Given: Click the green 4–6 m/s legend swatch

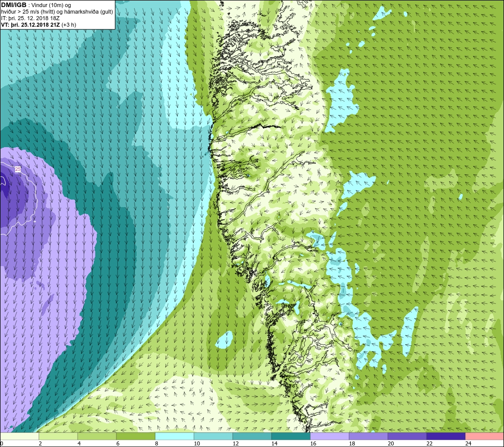Looking at the screenshot, I should tap(97, 436).
